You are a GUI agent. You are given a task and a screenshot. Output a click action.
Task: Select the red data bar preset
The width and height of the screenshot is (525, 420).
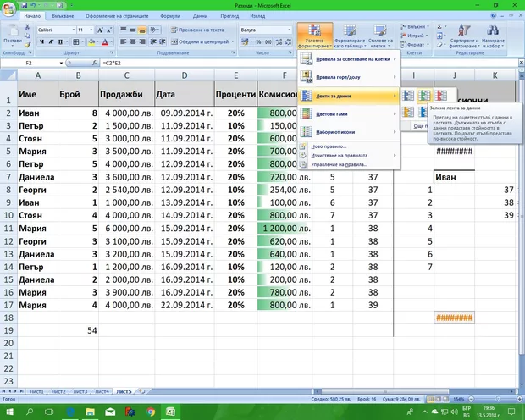coord(440,97)
